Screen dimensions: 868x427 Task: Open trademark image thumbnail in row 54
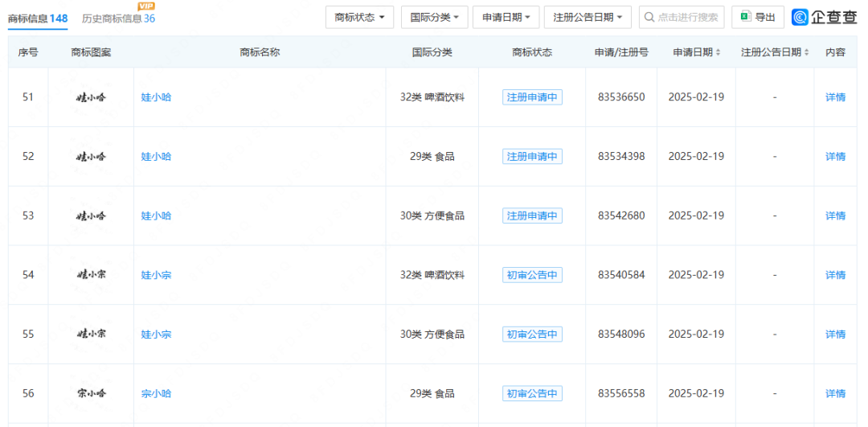[91, 275]
